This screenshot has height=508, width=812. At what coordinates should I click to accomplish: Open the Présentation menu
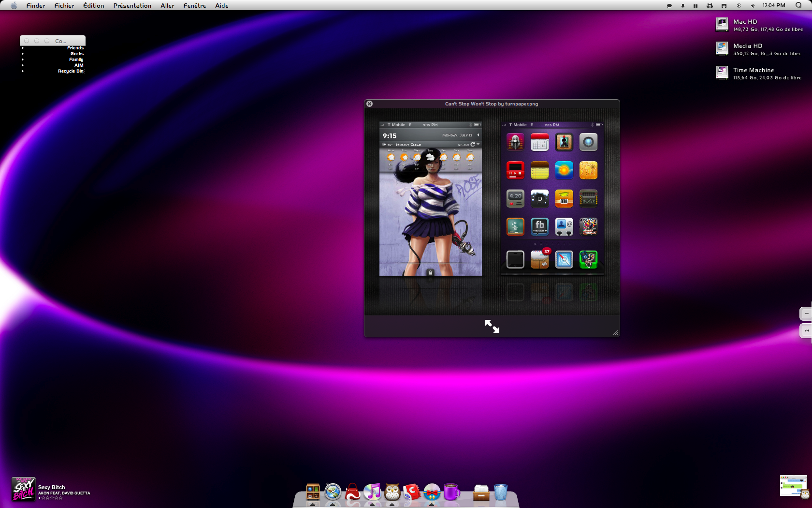tap(132, 5)
